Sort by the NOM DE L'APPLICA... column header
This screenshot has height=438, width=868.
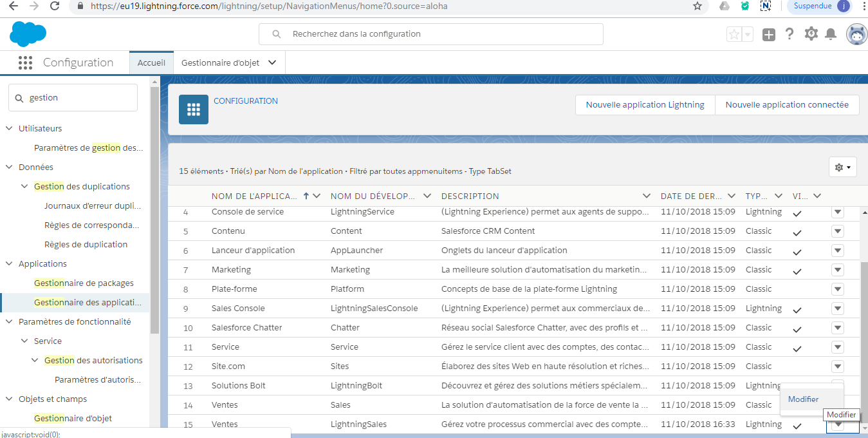click(254, 196)
